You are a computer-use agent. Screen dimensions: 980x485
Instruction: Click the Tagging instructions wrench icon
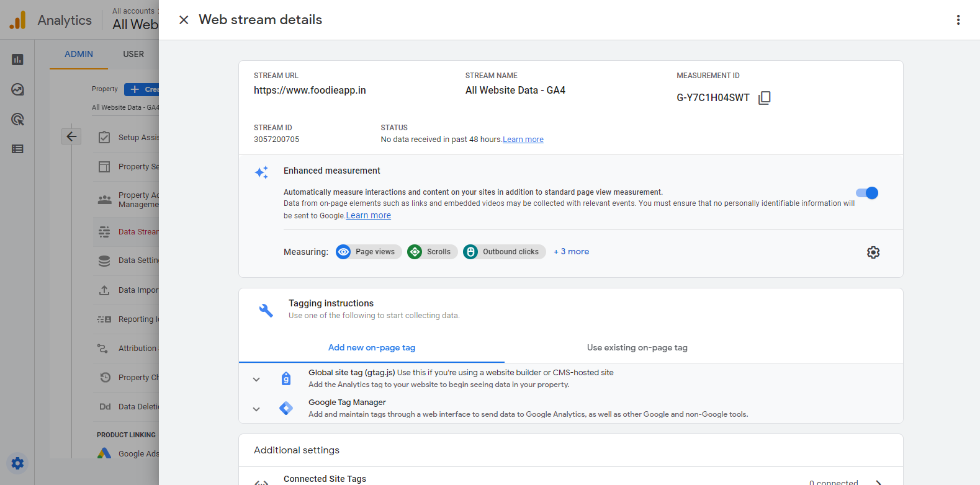tap(266, 310)
